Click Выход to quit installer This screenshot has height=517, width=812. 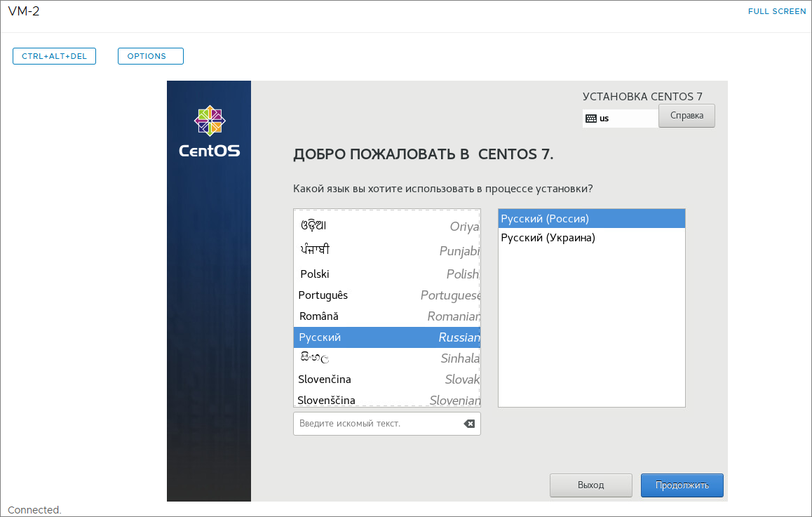click(591, 485)
